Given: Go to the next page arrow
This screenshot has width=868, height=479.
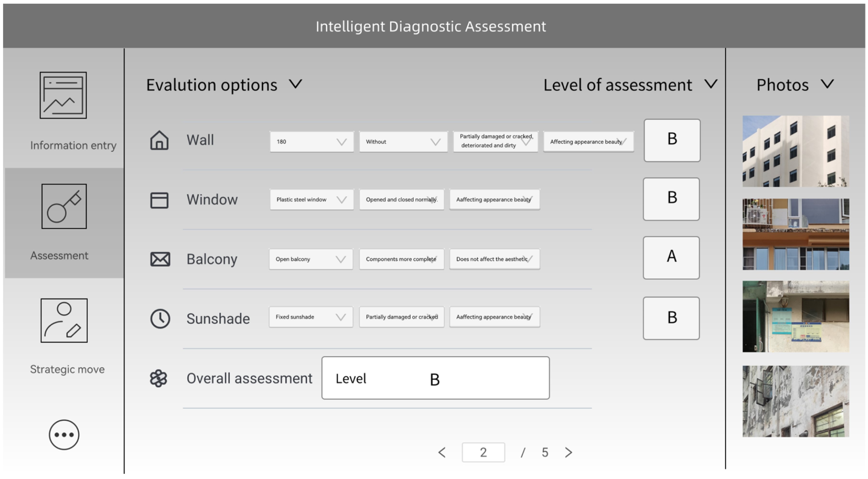Looking at the screenshot, I should pos(568,452).
